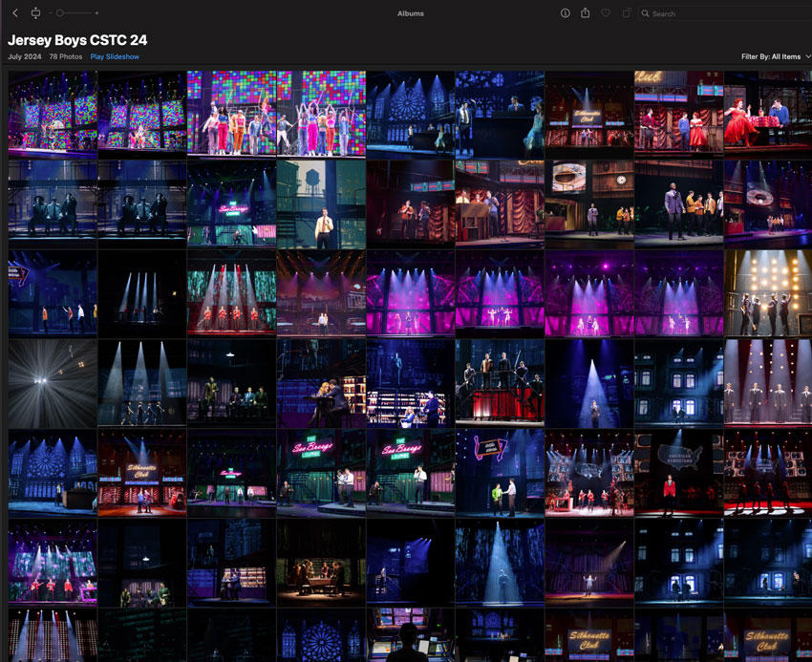This screenshot has height=662, width=812.
Task: Open the Filter By: All Items dropdown
Action: coord(776,56)
